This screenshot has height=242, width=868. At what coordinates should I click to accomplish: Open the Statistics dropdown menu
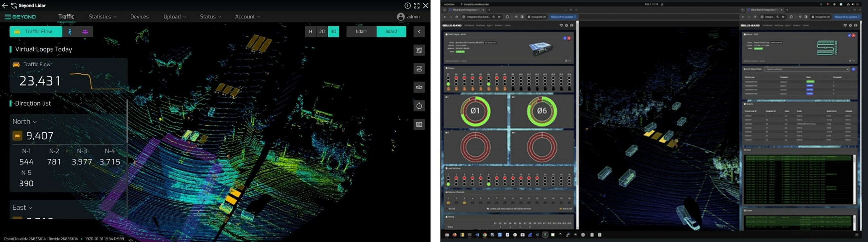(x=103, y=16)
